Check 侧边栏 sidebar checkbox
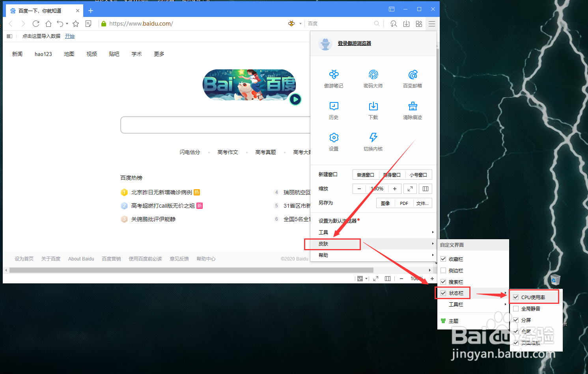 443,270
